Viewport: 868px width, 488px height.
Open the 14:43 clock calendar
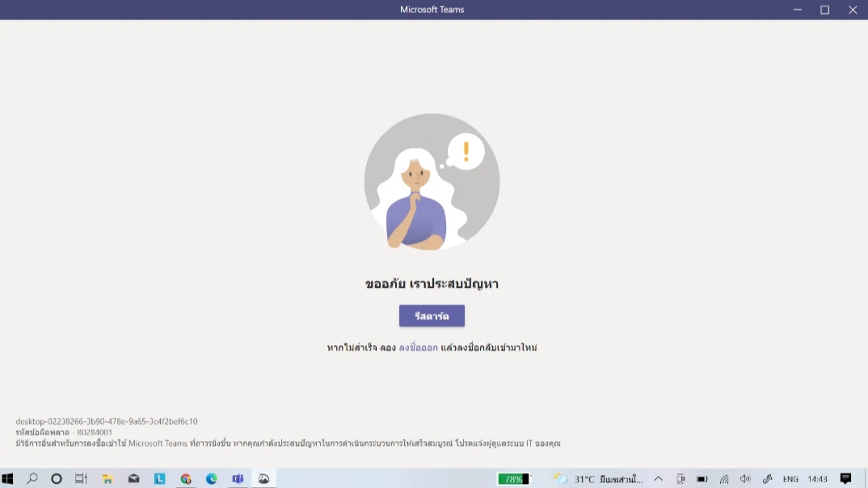(x=817, y=479)
